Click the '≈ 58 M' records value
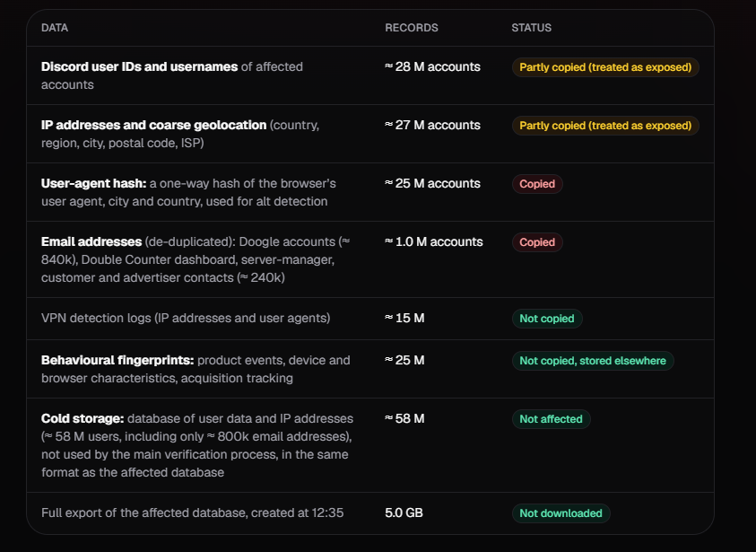This screenshot has height=552, width=756. click(404, 418)
